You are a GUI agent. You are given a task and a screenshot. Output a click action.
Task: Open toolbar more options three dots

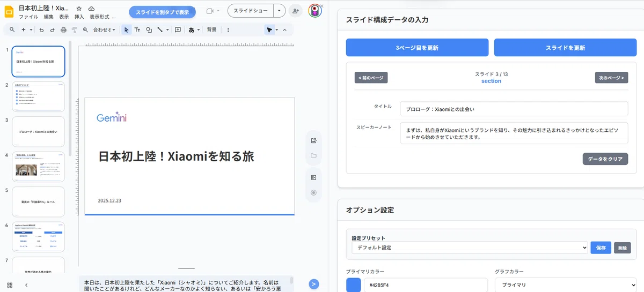point(228,30)
